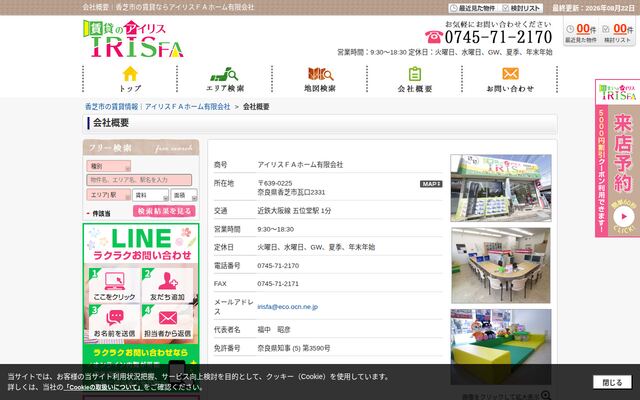Open 検討リスト top bar link
Viewport: 640px width, 400px height.
pyautogui.click(x=522, y=8)
